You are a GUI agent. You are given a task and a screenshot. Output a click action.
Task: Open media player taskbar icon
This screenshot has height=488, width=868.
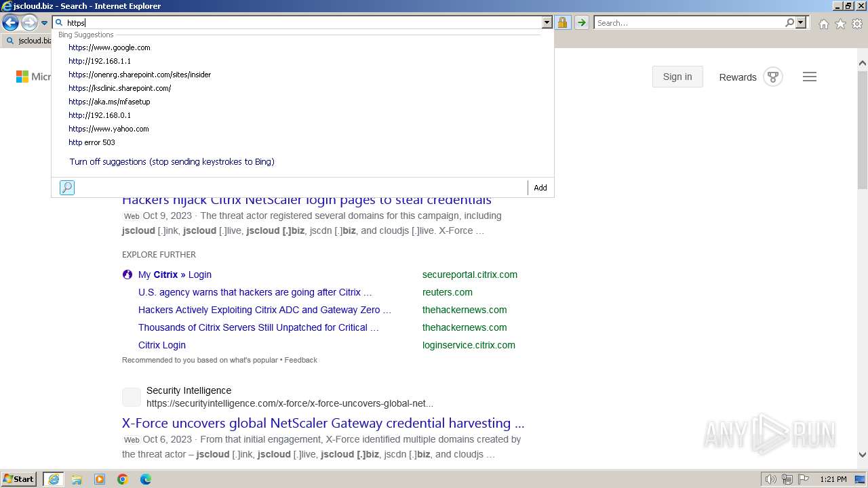100,479
